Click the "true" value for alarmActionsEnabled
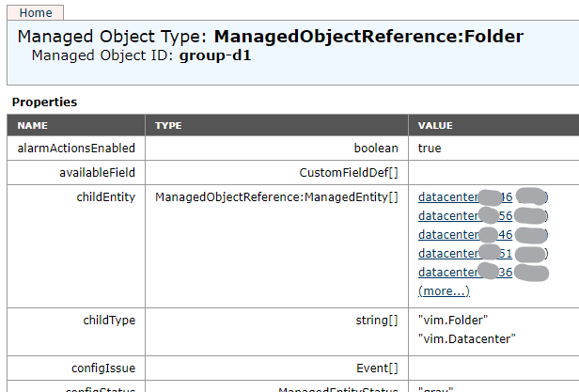The height and width of the screenshot is (392, 579). [x=430, y=149]
